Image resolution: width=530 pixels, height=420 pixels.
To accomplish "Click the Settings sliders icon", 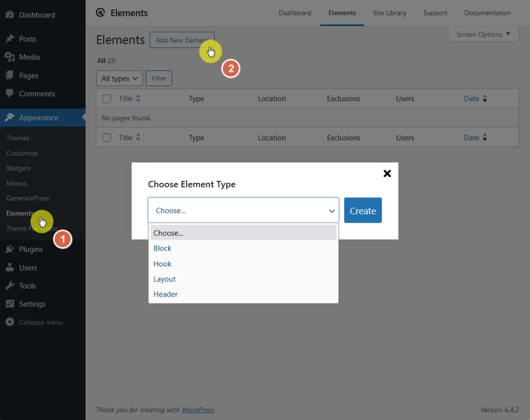I will (10, 303).
